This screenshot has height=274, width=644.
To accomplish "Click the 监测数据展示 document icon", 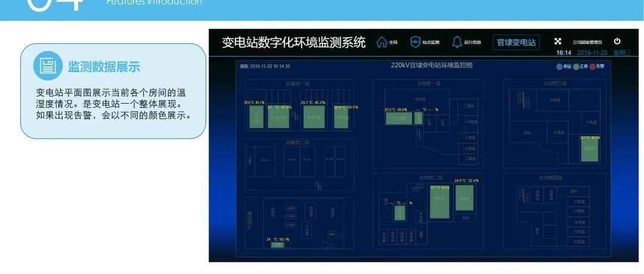I will click(48, 66).
